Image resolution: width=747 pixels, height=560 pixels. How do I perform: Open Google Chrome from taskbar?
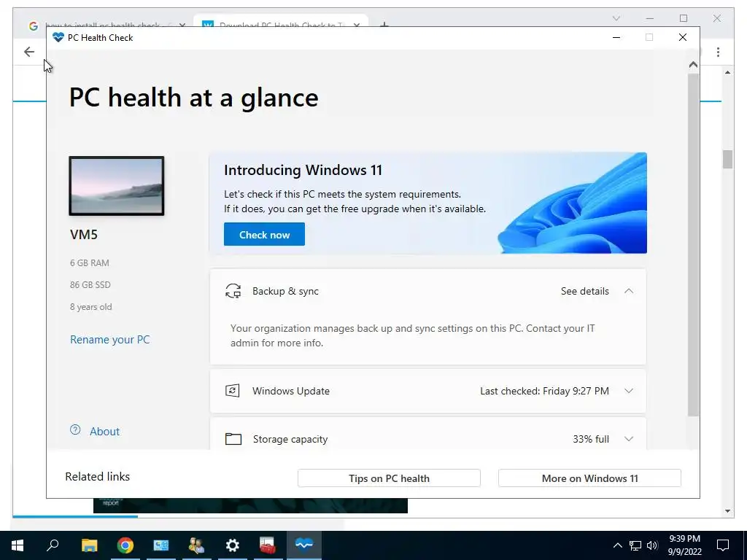click(x=125, y=545)
